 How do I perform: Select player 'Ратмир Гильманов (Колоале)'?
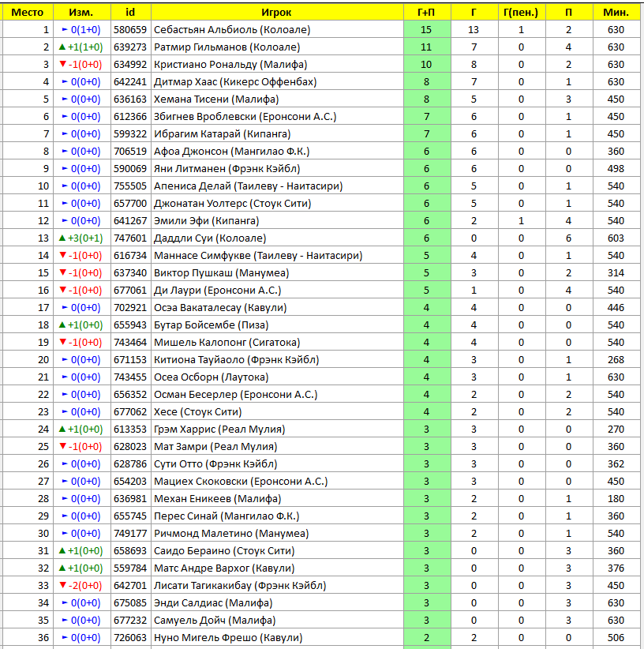[x=227, y=47]
